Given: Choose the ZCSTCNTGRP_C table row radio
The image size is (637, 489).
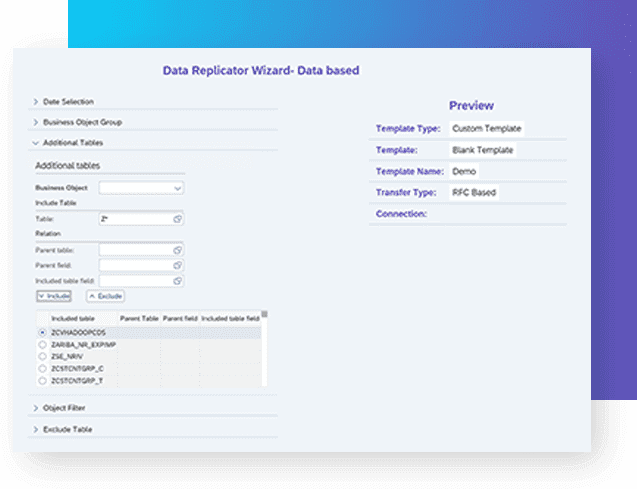Looking at the screenshot, I should coord(42,368).
